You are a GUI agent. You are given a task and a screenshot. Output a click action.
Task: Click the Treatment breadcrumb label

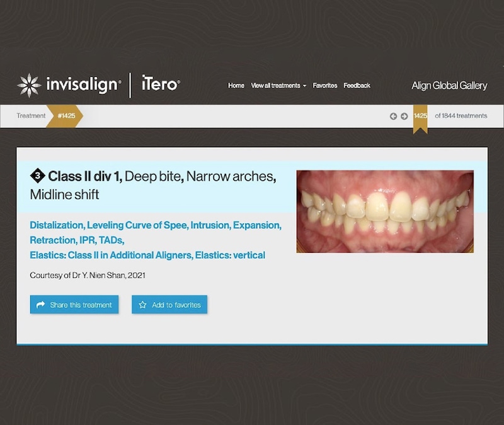[x=31, y=116]
